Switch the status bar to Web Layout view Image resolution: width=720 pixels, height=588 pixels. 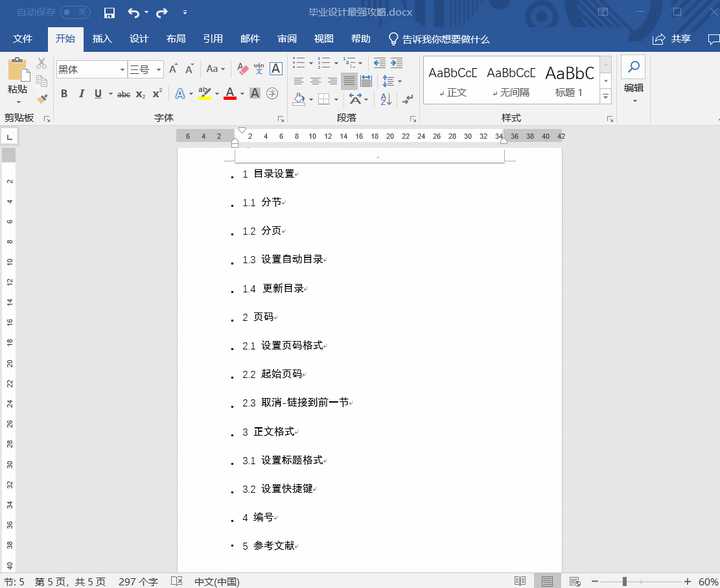(x=574, y=581)
